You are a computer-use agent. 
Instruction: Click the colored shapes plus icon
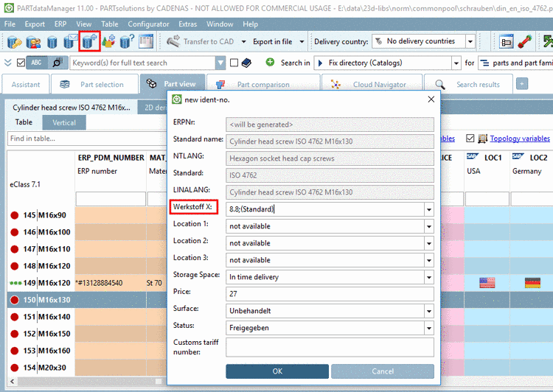click(x=108, y=41)
